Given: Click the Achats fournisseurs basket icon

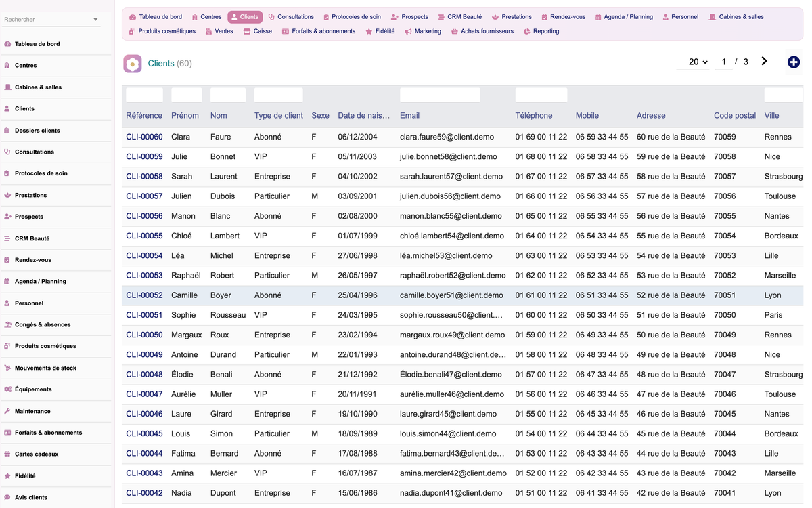Looking at the screenshot, I should tap(455, 31).
